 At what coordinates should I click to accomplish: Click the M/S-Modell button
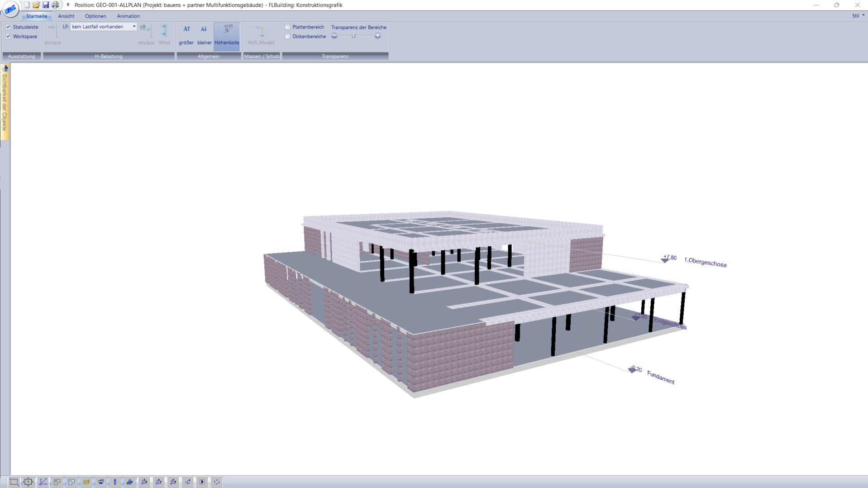(261, 34)
